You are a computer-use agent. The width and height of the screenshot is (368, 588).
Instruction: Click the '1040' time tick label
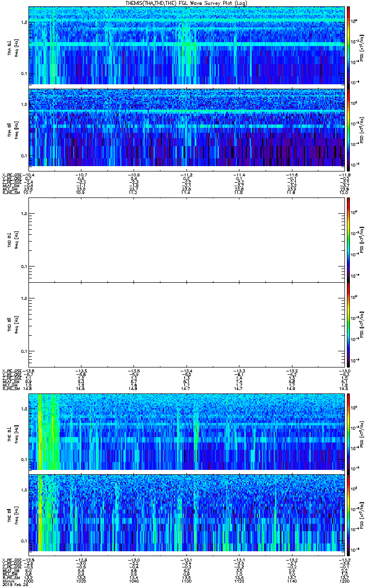coord(134,581)
